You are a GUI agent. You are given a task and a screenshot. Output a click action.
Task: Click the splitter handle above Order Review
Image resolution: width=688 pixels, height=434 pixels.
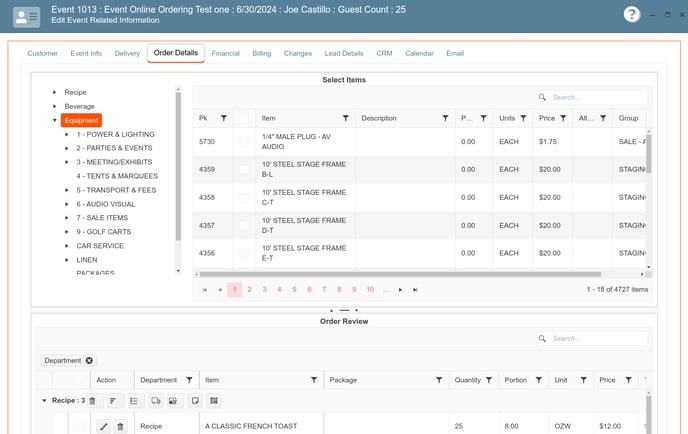click(344, 310)
